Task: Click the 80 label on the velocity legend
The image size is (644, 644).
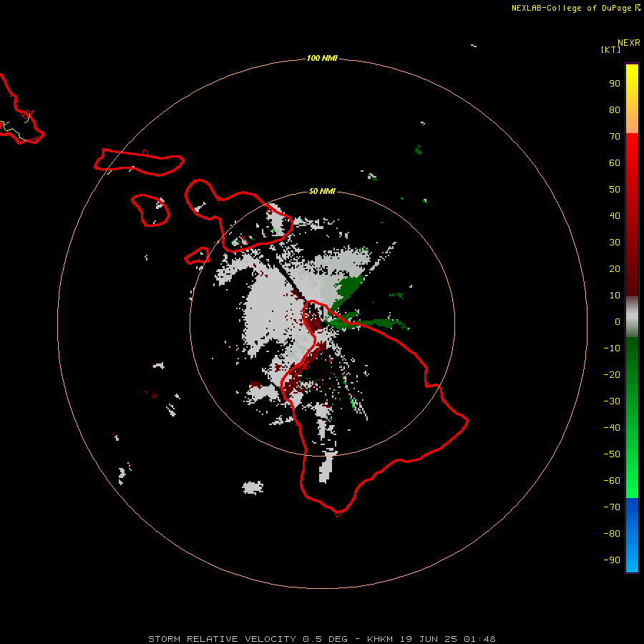Action: click(x=615, y=110)
